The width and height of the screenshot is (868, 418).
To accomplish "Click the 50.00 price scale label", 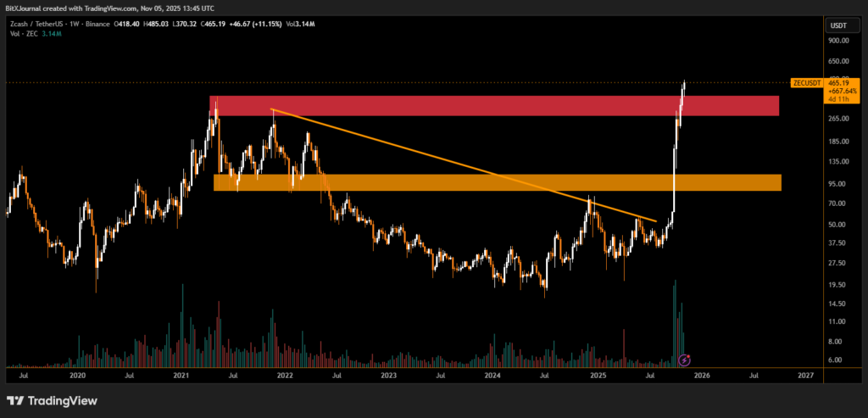I will tap(837, 225).
